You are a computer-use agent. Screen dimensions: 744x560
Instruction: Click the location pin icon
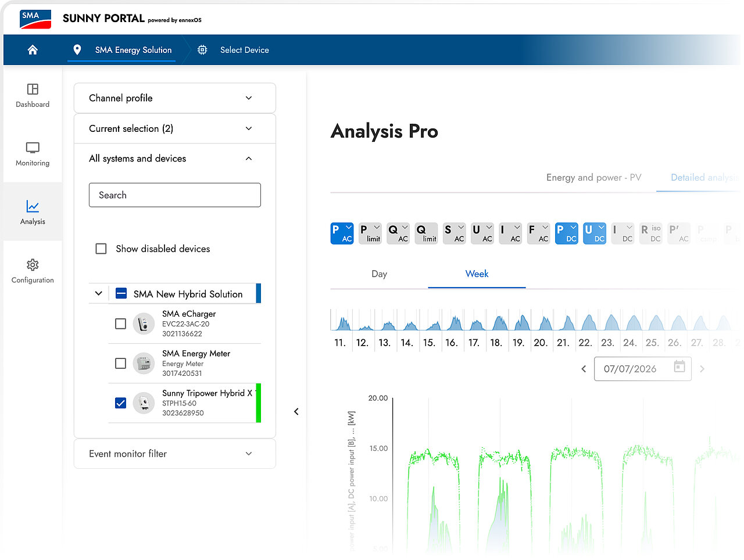click(x=77, y=50)
